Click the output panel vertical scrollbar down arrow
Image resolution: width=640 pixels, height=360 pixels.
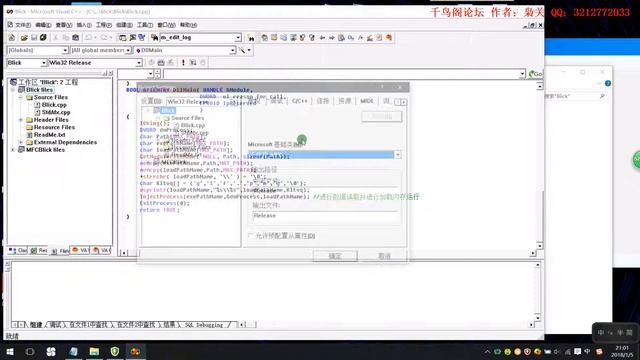(538, 317)
